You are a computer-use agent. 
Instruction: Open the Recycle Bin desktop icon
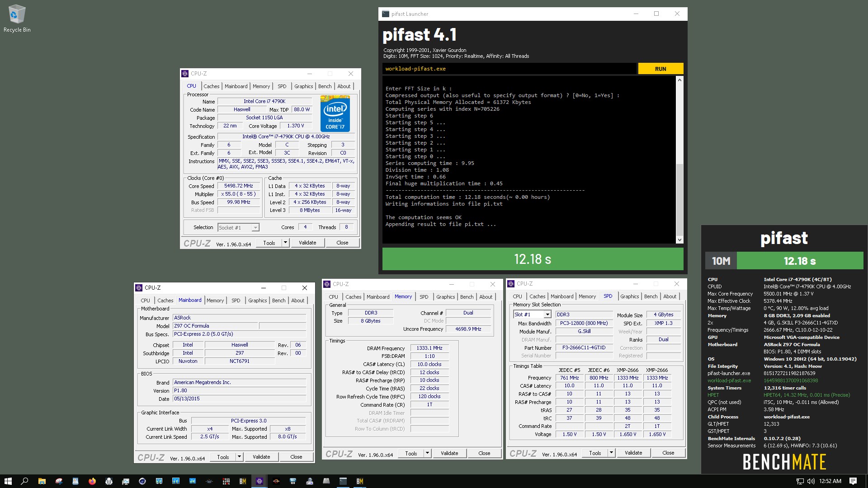pos(17,19)
